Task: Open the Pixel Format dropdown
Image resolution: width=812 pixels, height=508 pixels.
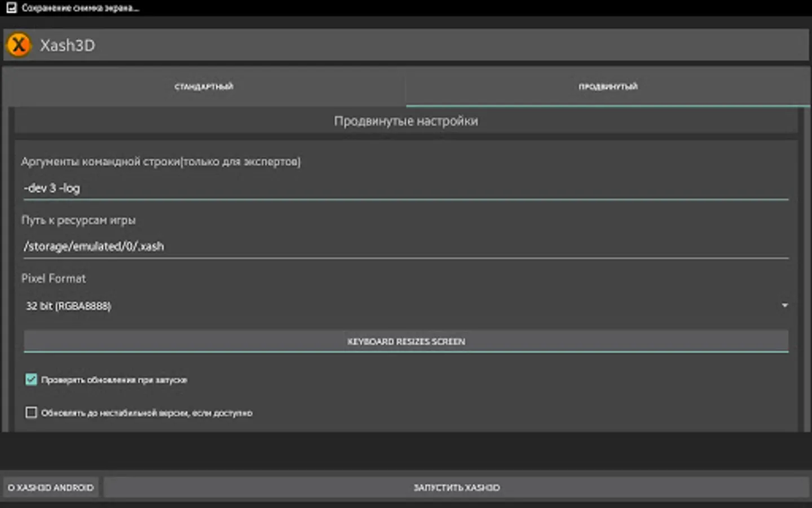Action: point(406,305)
